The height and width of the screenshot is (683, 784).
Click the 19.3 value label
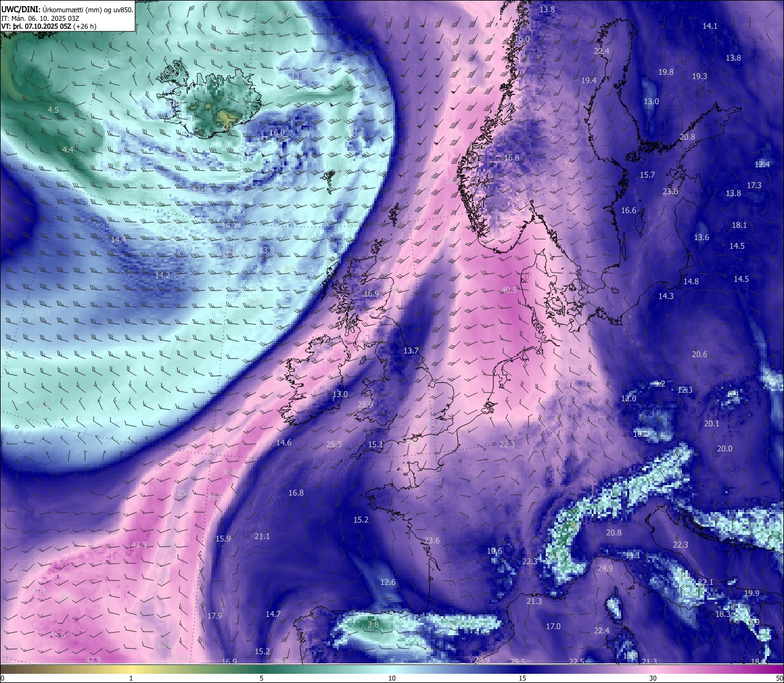(699, 76)
